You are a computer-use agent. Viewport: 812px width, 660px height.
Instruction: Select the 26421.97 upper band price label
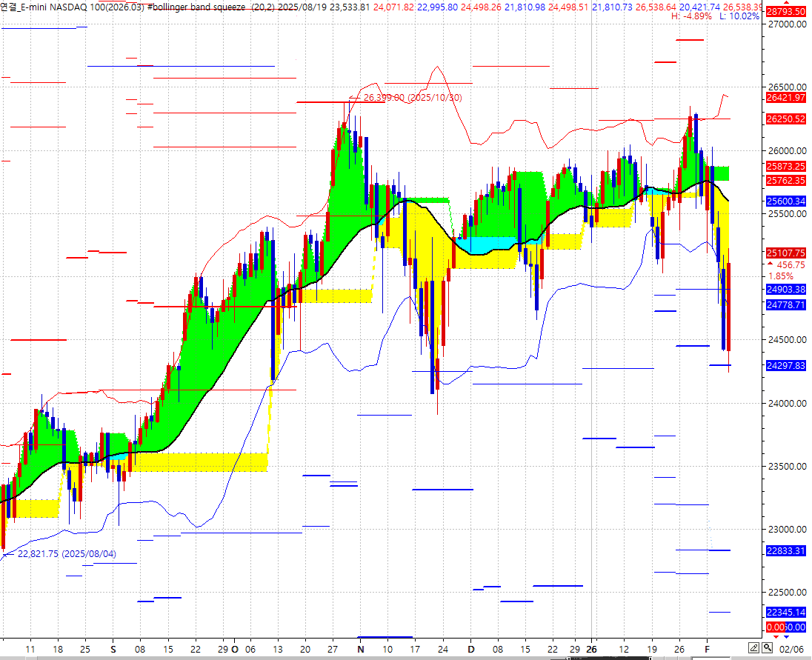coord(785,97)
